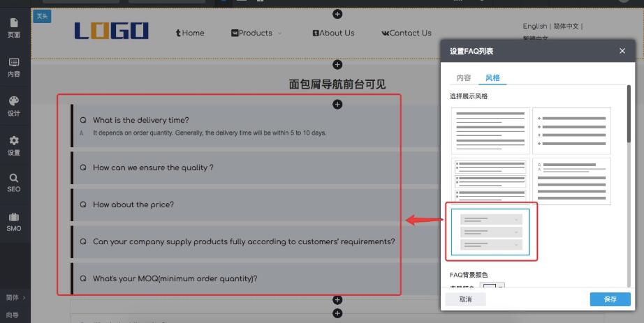
Task: Click the 取消 cancel button
Action: click(465, 299)
